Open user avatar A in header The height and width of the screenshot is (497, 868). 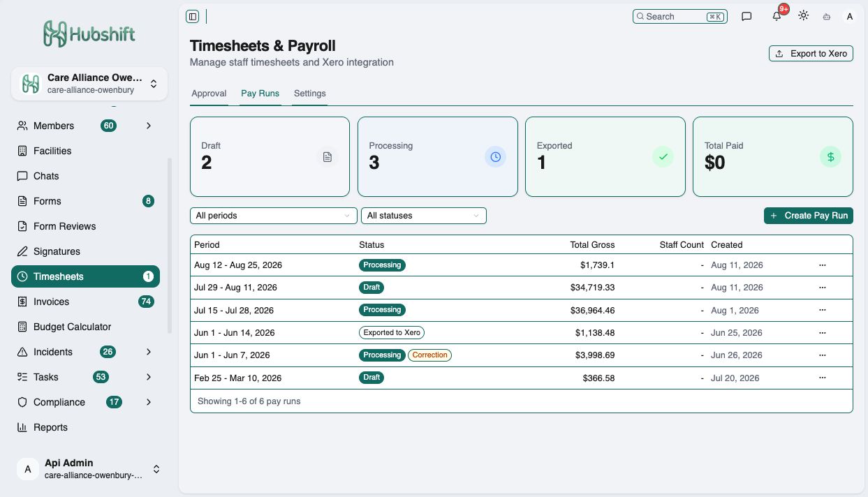coord(850,17)
